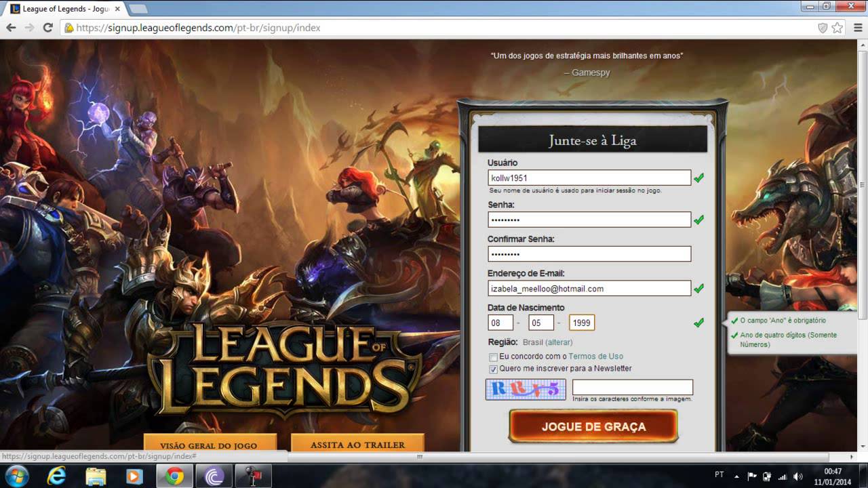Image resolution: width=868 pixels, height=488 pixels.
Task: Click the Endereço de E-mail field
Action: point(589,289)
